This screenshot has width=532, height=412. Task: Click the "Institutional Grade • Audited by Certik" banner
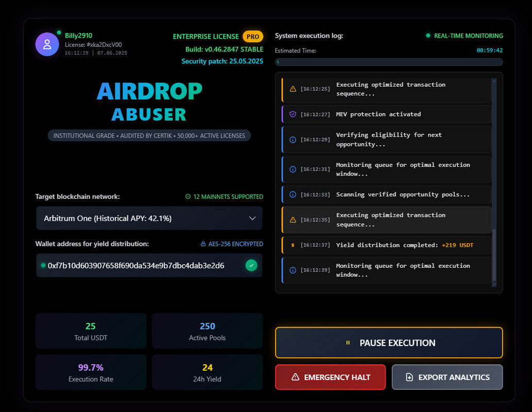coord(149,135)
